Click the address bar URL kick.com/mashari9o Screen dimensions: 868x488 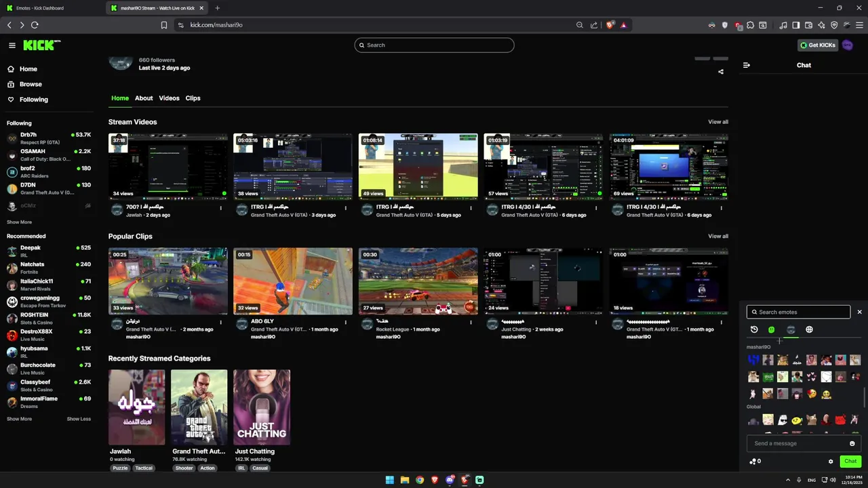[x=216, y=25]
